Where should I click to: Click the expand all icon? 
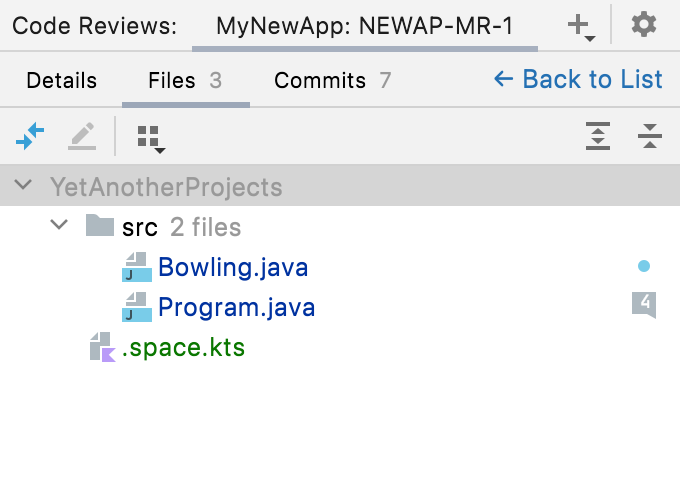point(598,137)
